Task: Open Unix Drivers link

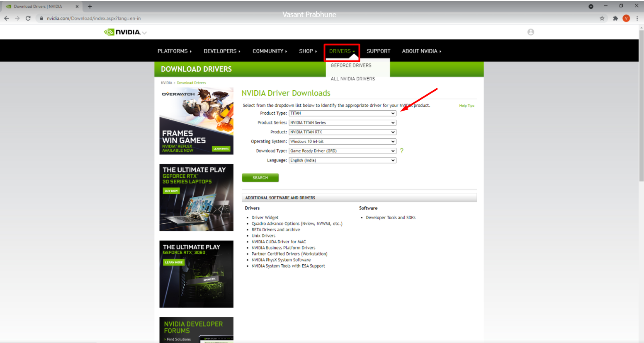Action: 263,236
